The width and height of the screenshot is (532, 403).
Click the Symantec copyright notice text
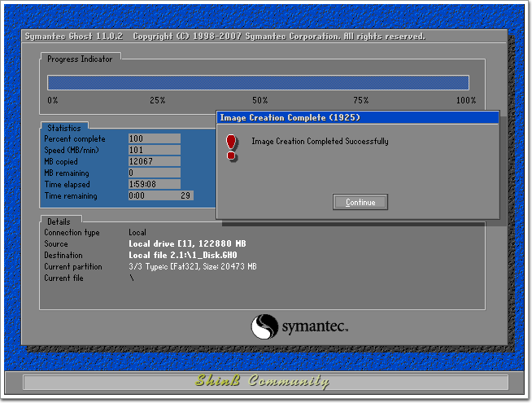coord(279,37)
